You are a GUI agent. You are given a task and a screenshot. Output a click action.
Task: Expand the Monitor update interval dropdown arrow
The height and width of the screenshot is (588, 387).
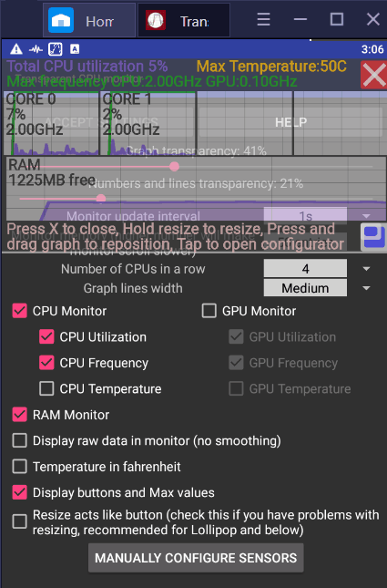(366, 216)
